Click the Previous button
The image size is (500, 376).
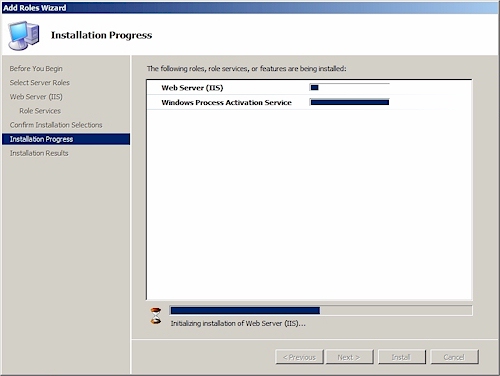299,357
